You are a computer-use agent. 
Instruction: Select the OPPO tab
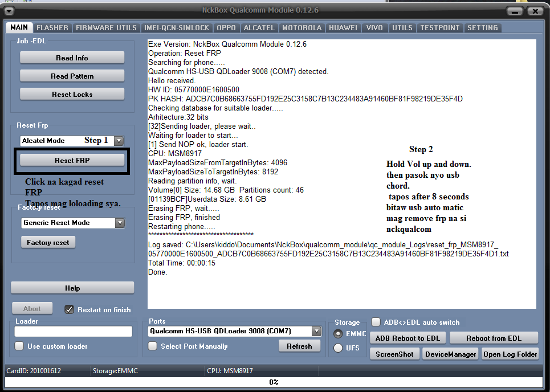click(x=226, y=28)
